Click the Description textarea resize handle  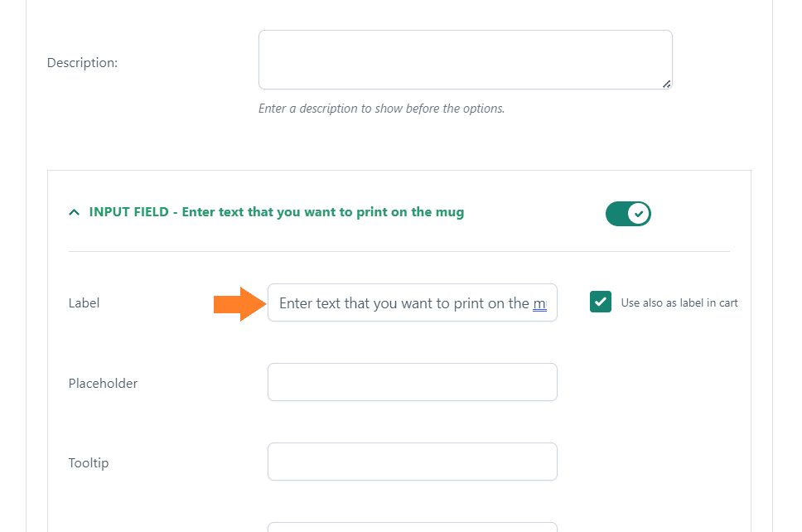coord(666,85)
